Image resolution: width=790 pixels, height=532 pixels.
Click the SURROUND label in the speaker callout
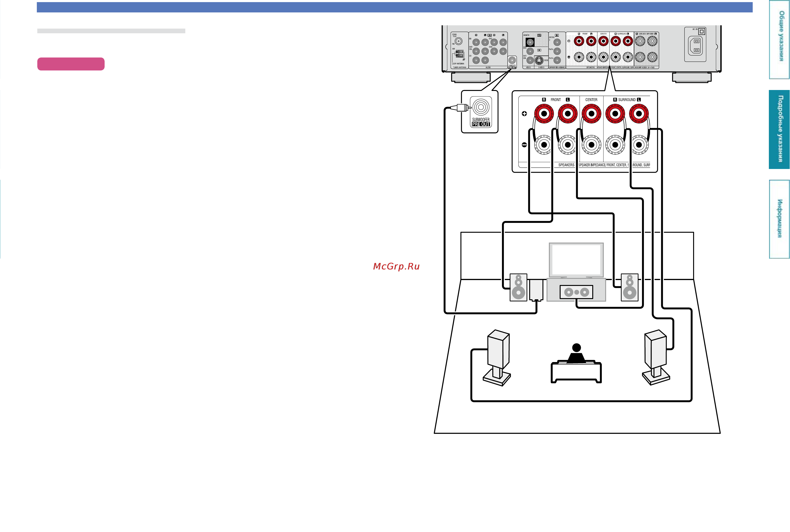(627, 100)
